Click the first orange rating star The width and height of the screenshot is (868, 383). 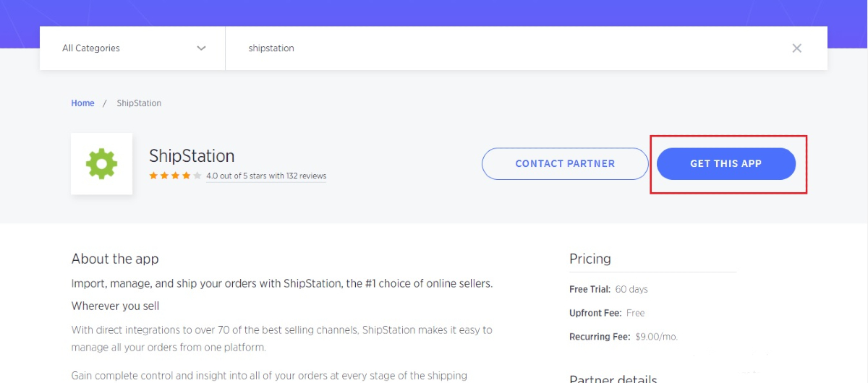click(153, 176)
